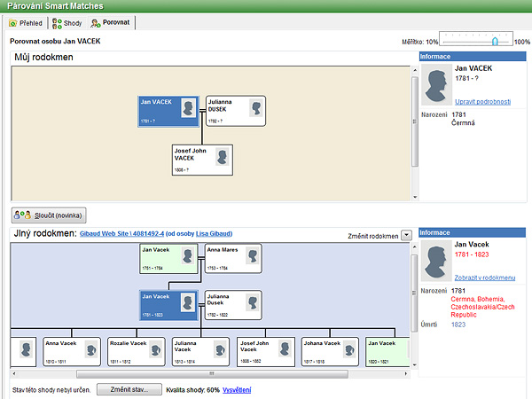This screenshot has height=399, width=532.
Task: Select Jan Vacek 1751-1784 card
Action: tap(168, 259)
